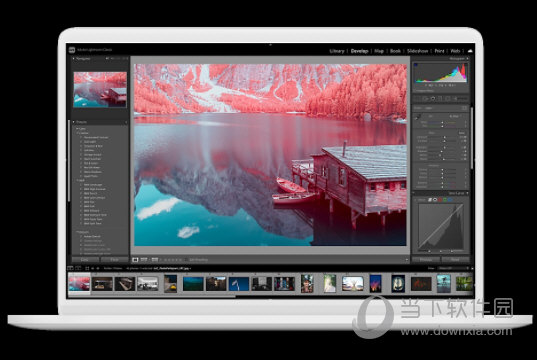Select the red channel curve icon
Viewport: 537px width, 360px height.
click(440, 200)
